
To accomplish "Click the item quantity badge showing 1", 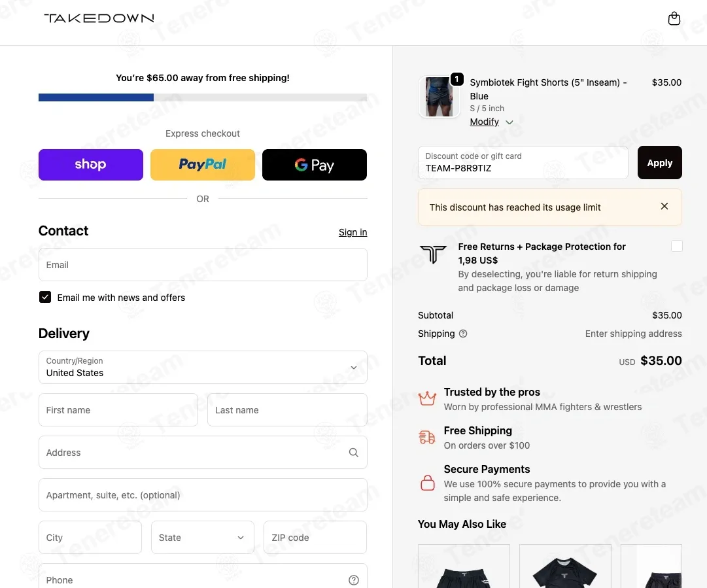I will point(457,79).
